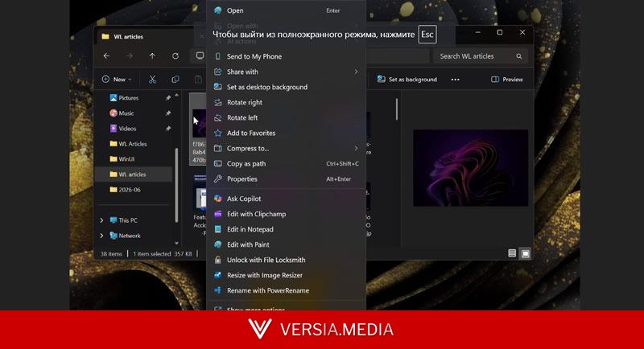Select Unlock with File Locksmith
Viewport: 644px width, 349px height.
click(286, 260)
